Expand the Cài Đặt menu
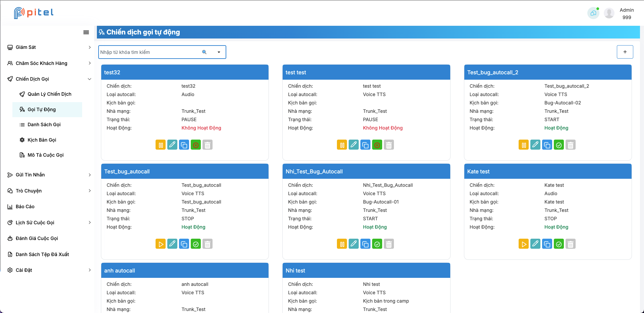The image size is (644, 313). point(49,270)
